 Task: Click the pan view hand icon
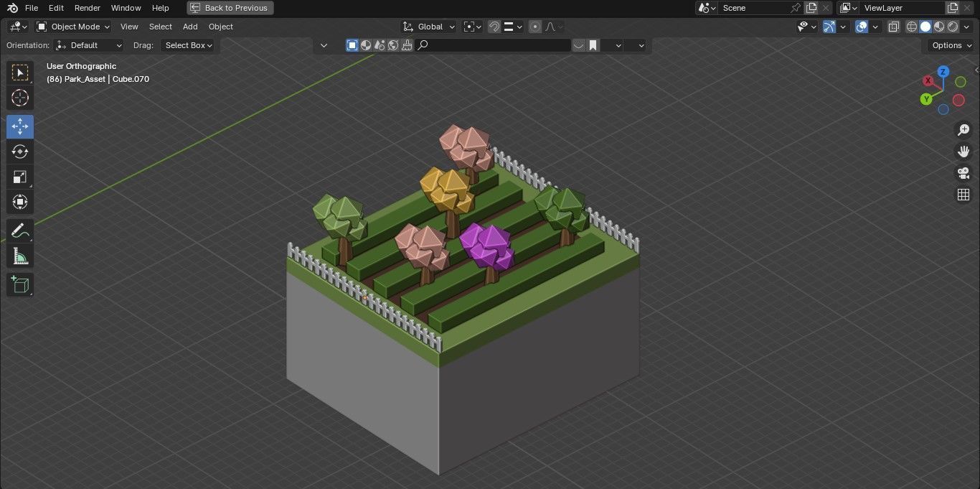[963, 152]
